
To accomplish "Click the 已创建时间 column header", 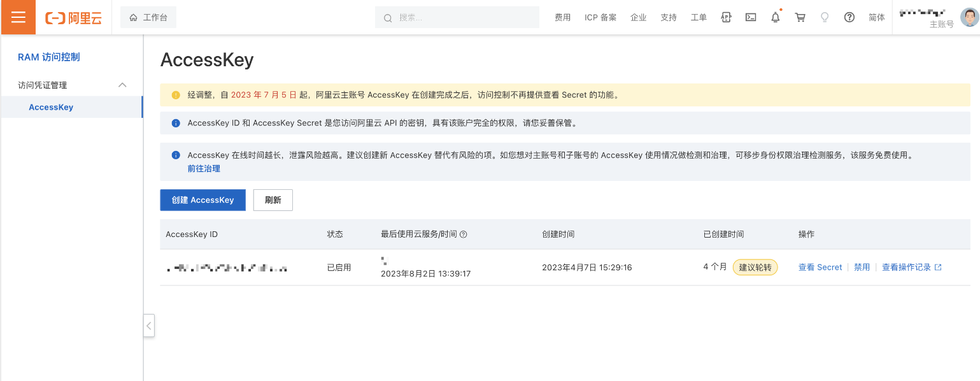I will tap(724, 234).
